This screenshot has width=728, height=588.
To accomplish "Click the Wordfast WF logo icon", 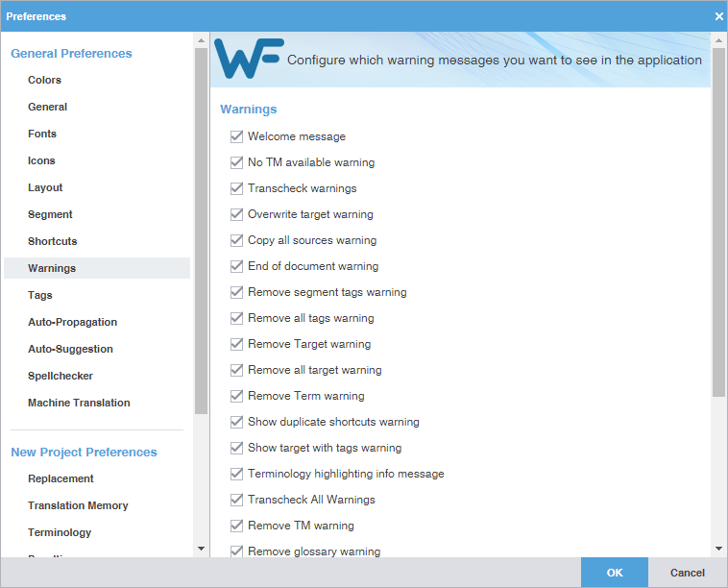I will pos(249,59).
